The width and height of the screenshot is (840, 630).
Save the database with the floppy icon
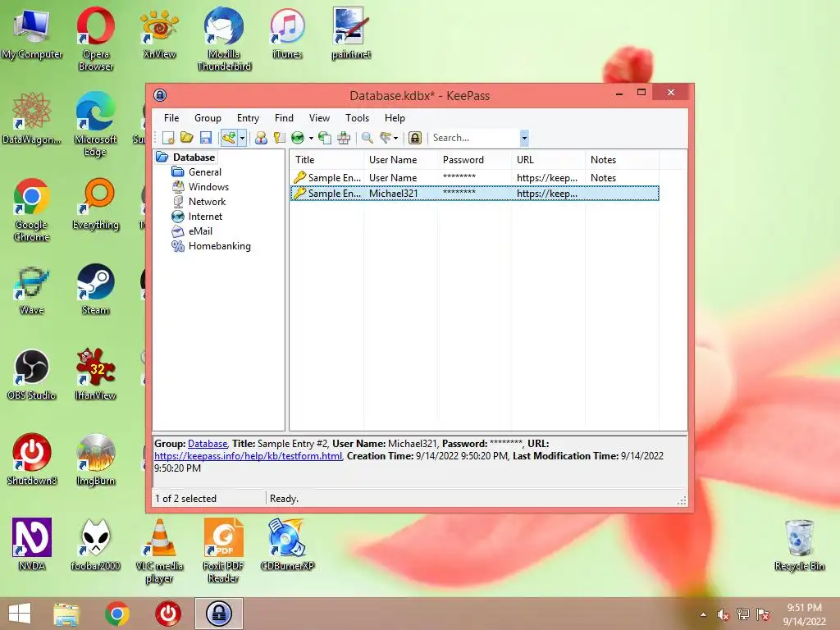tap(206, 138)
